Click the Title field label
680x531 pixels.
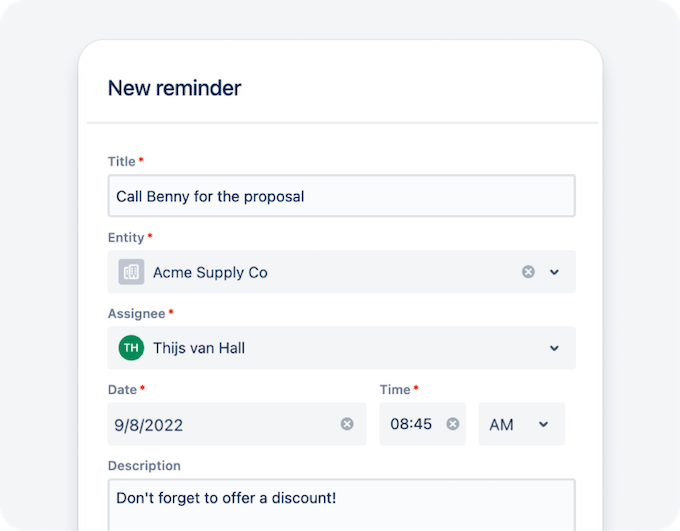[x=122, y=161]
